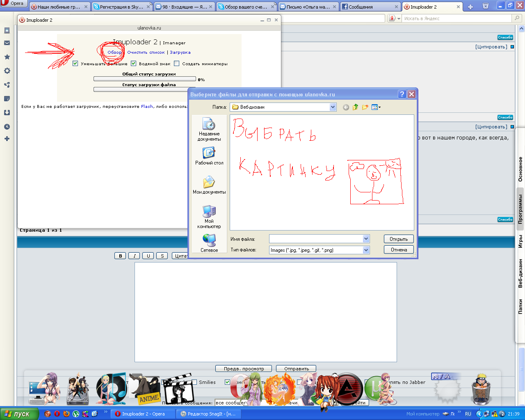This screenshot has height=420, width=525.
Task: Switch to Регистрация в Sky… tab
Action: [122, 7]
